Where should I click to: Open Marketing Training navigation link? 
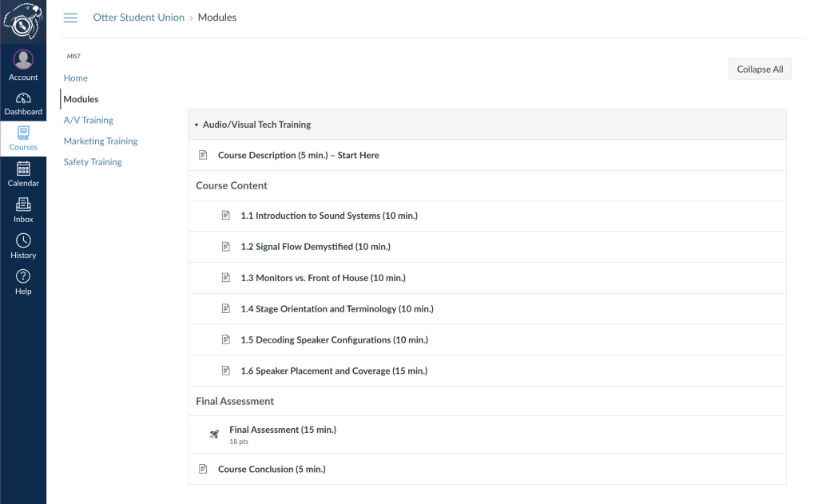click(x=101, y=141)
